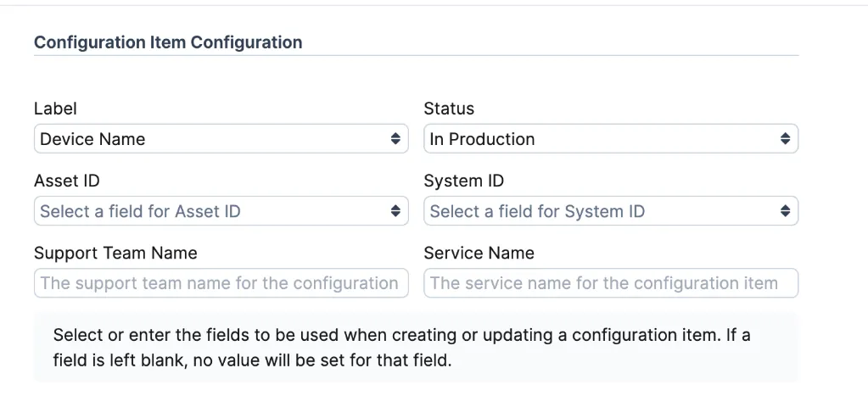Click the 'Asset ID' field caption
868x407 pixels.
(x=67, y=181)
